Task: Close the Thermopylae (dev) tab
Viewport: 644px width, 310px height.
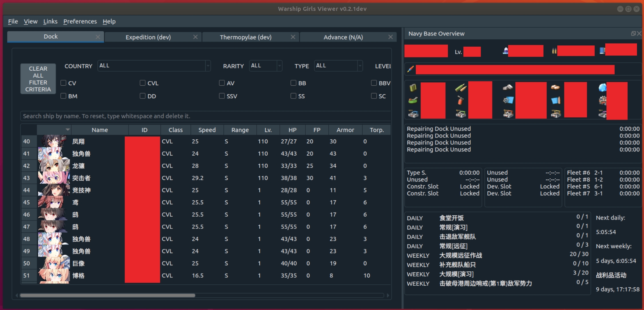Action: click(293, 37)
